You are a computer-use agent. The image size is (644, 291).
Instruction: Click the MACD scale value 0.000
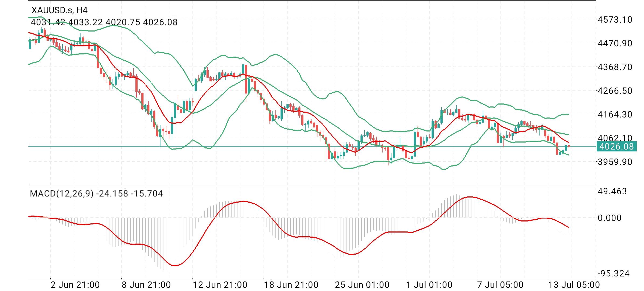point(609,218)
